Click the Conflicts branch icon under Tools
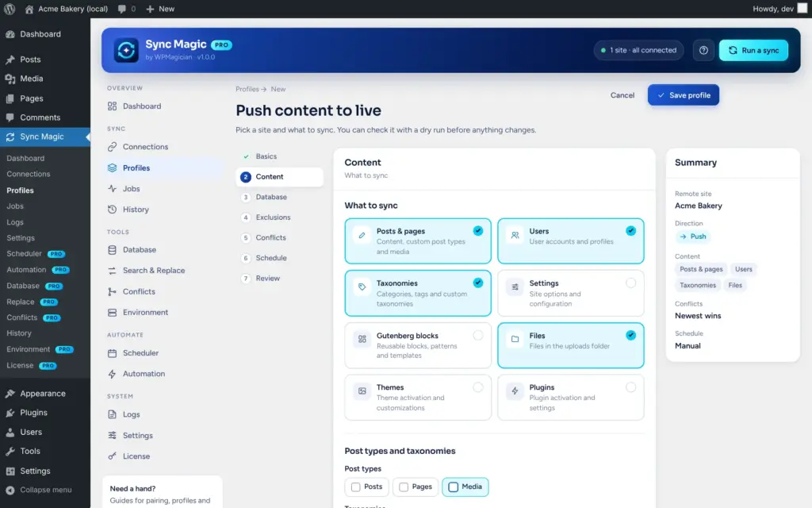The width and height of the screenshot is (812, 508). [112, 292]
